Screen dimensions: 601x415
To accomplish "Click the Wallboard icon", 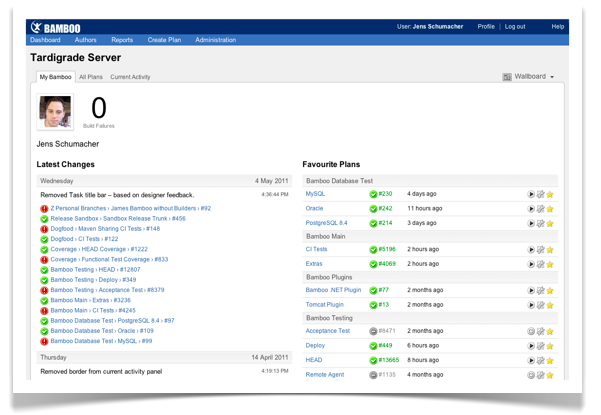I will [x=507, y=77].
